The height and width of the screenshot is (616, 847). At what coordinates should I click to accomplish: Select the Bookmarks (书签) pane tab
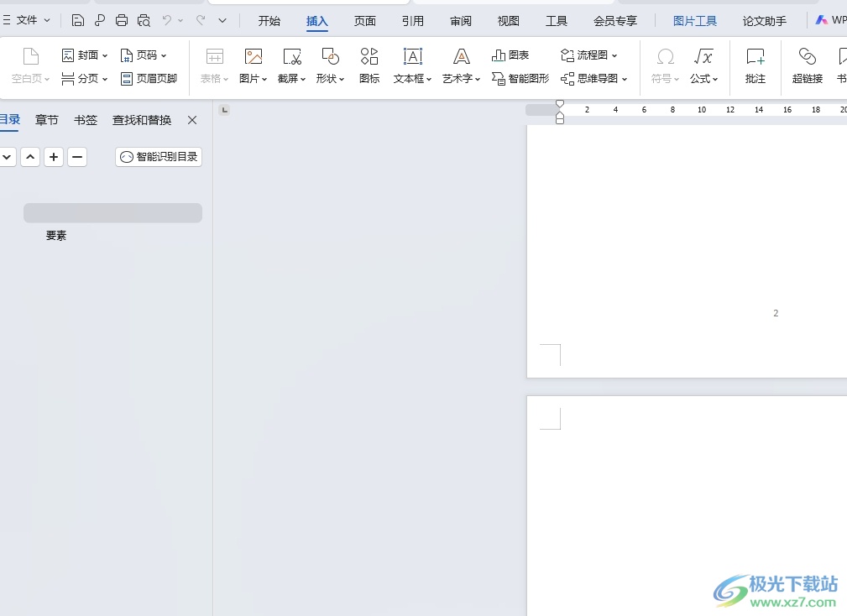(x=86, y=120)
